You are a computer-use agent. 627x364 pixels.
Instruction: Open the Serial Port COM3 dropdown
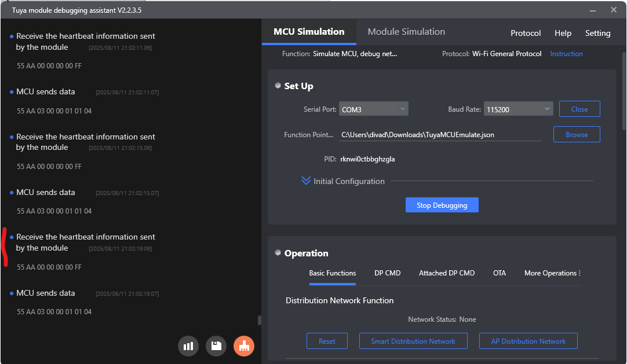pos(374,109)
